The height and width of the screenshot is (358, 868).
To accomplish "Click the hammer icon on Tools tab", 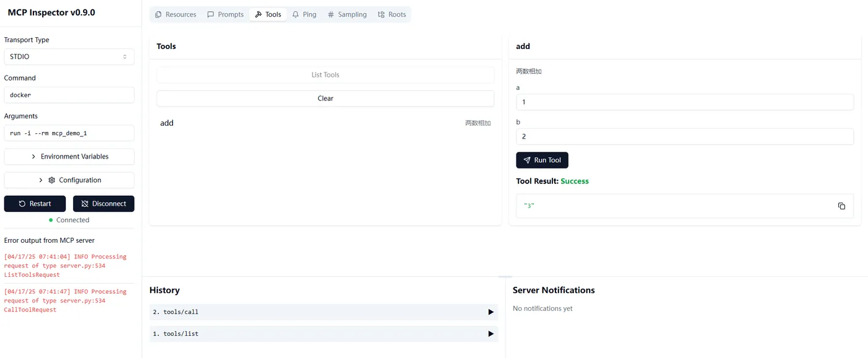I will coord(259,14).
